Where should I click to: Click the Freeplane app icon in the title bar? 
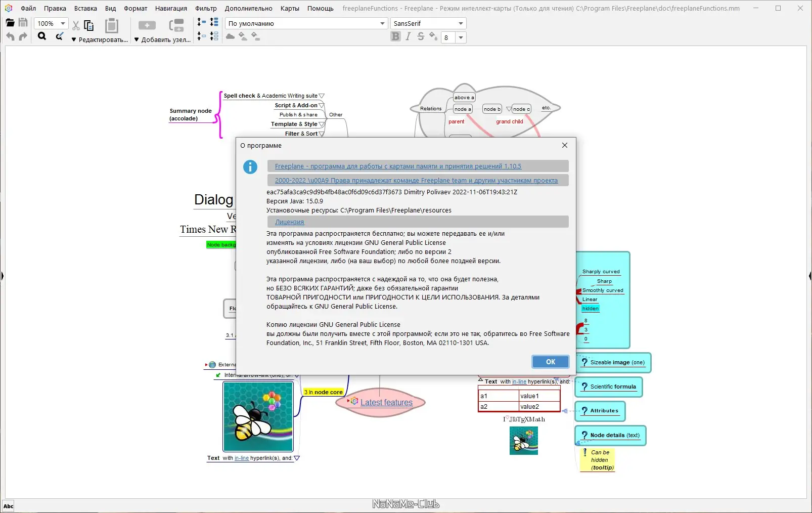click(9, 8)
